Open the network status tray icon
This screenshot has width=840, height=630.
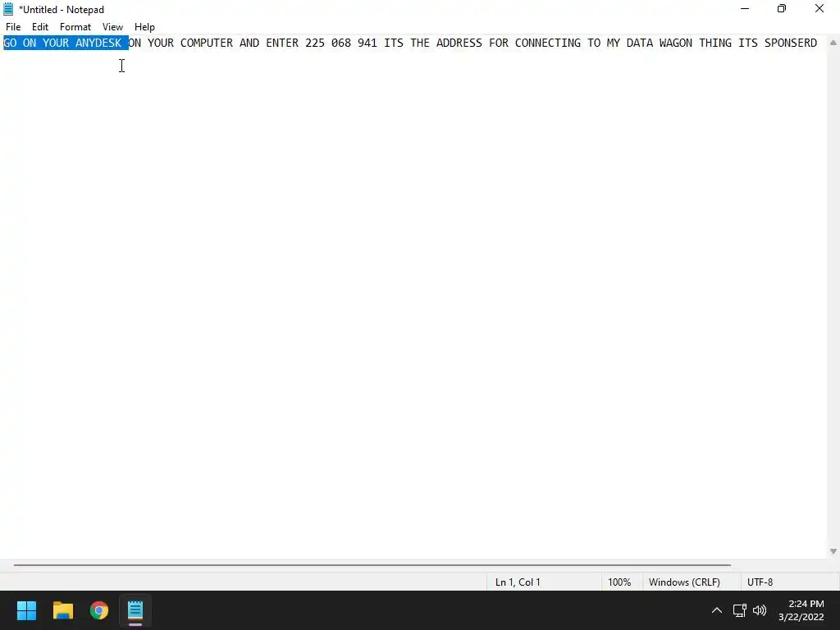pos(740,610)
